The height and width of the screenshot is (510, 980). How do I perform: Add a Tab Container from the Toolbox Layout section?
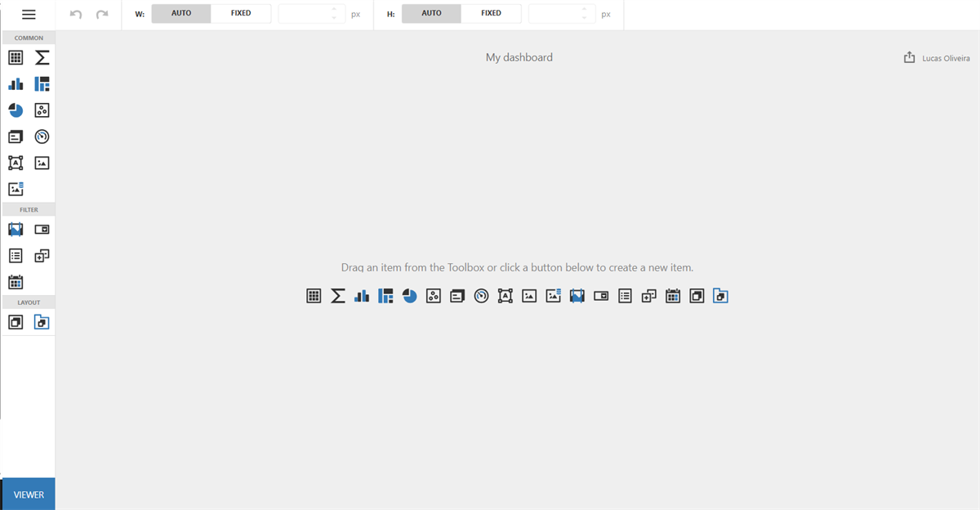click(x=42, y=322)
